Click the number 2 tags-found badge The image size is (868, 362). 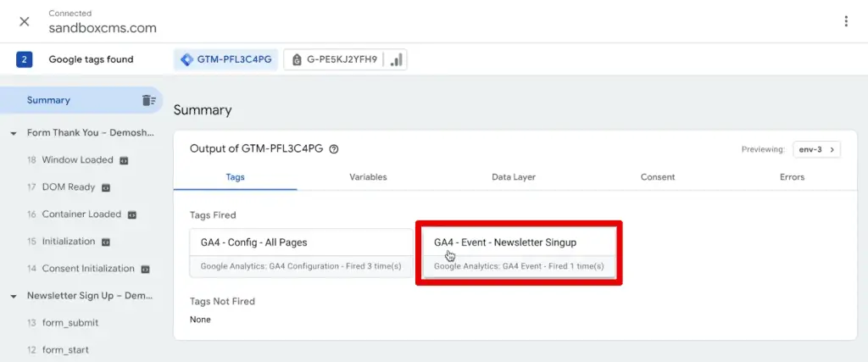tap(25, 59)
